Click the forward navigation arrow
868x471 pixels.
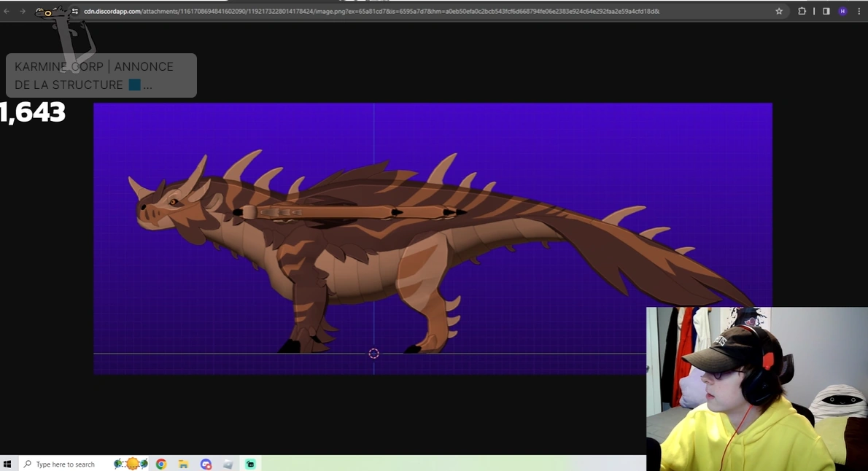22,11
